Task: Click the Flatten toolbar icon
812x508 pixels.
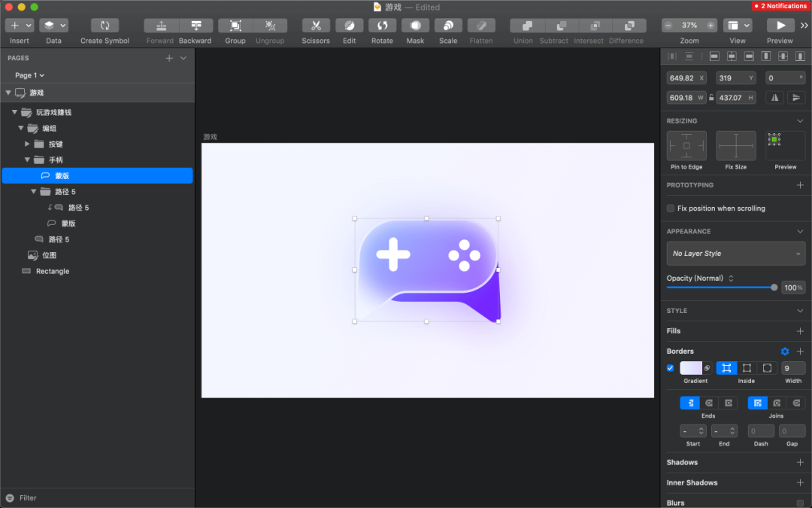Action: click(481, 26)
